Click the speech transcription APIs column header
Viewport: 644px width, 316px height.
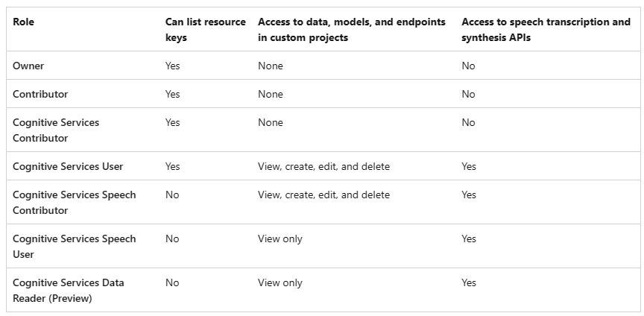[x=546, y=29]
